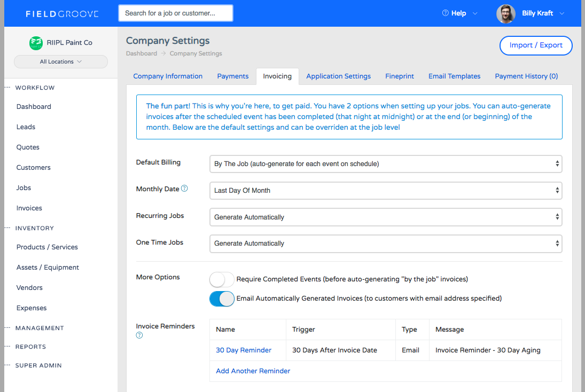Image resolution: width=585 pixels, height=392 pixels.
Task: Open the Recurring Jobs dropdown
Action: click(386, 217)
